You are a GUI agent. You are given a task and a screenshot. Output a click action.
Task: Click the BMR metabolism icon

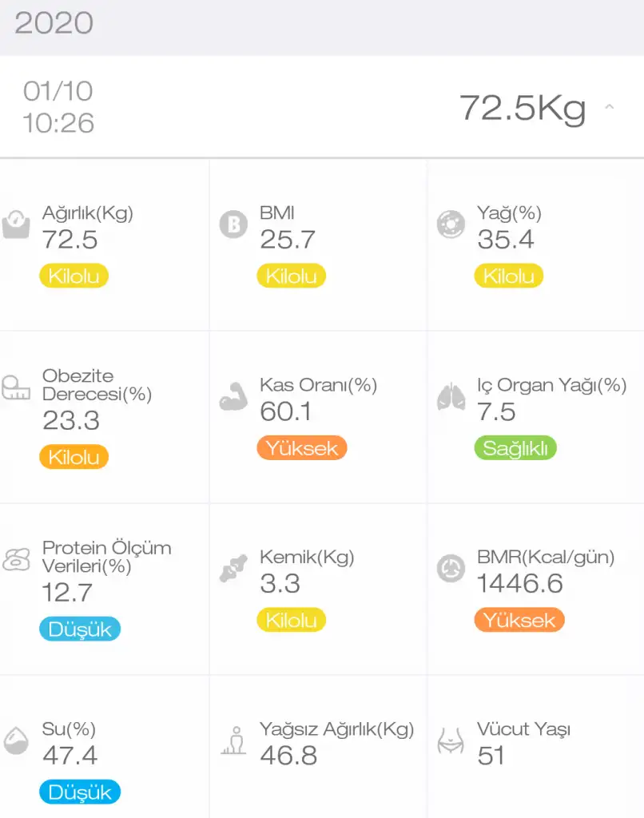point(451,570)
